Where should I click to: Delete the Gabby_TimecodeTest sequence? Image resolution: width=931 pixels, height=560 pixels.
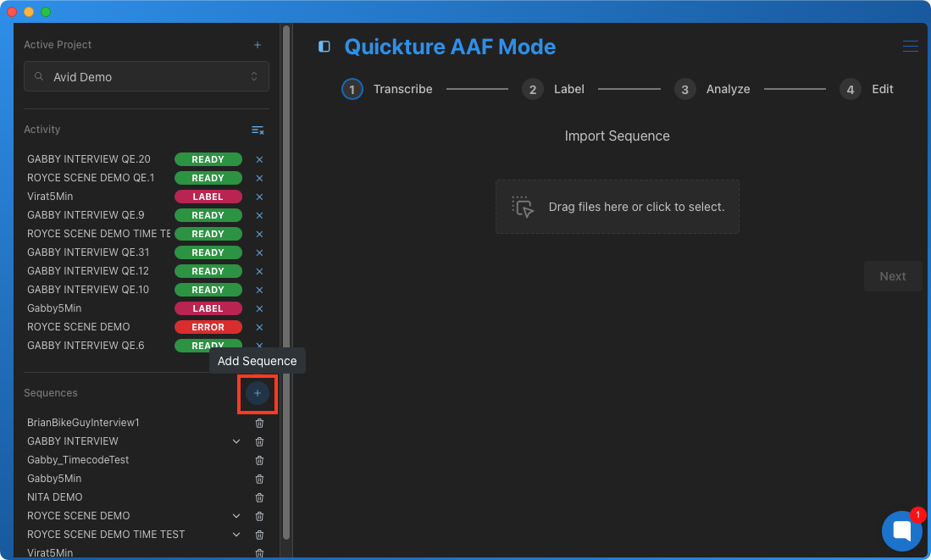click(259, 460)
